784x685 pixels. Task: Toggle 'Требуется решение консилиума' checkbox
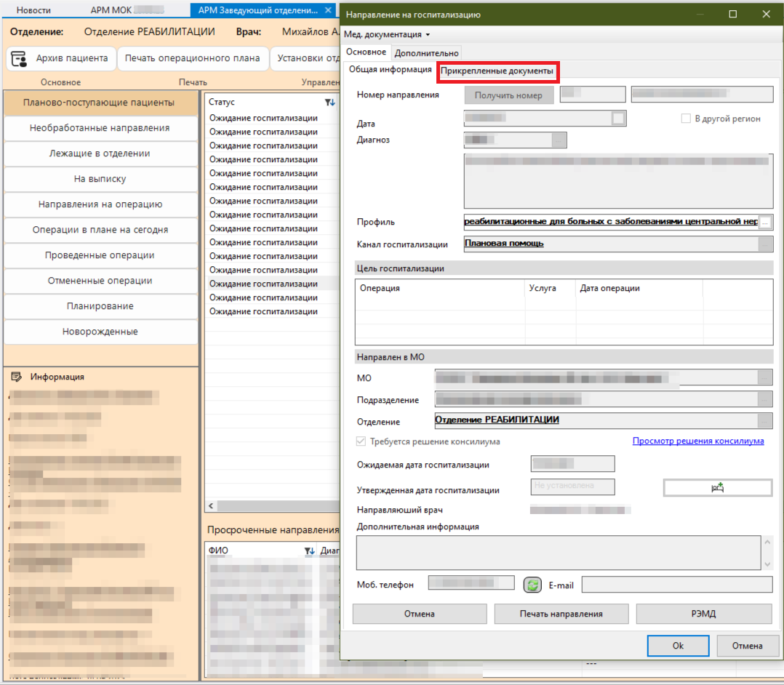pos(361,441)
